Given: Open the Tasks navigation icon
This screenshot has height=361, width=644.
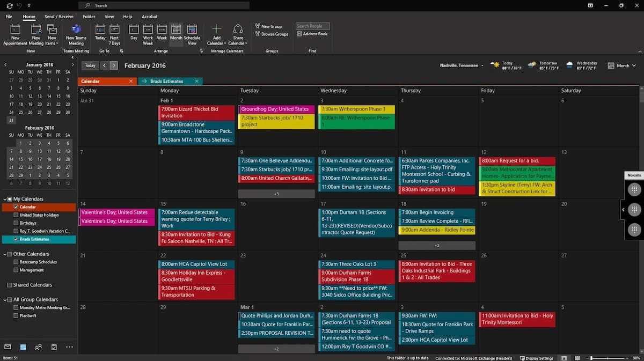Looking at the screenshot, I should [54, 347].
